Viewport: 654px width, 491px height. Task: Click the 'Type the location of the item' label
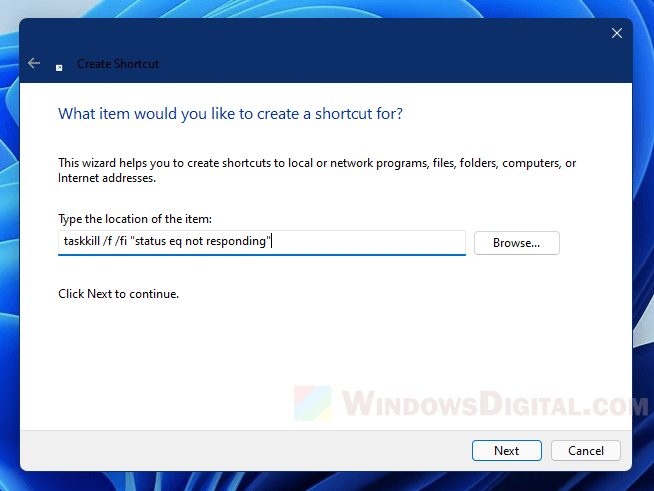click(x=135, y=219)
